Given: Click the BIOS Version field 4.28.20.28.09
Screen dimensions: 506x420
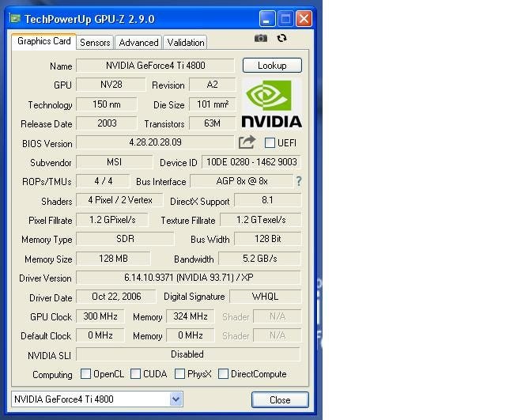Looking at the screenshot, I should tap(155, 142).
